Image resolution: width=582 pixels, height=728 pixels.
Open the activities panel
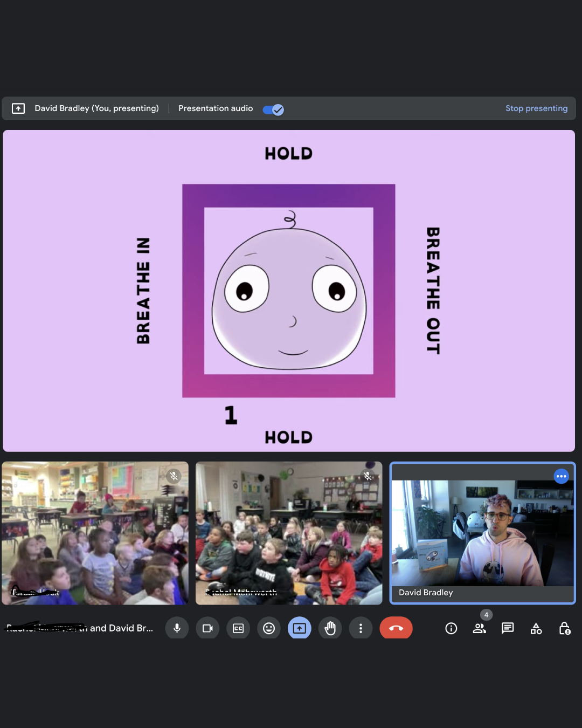click(x=536, y=628)
